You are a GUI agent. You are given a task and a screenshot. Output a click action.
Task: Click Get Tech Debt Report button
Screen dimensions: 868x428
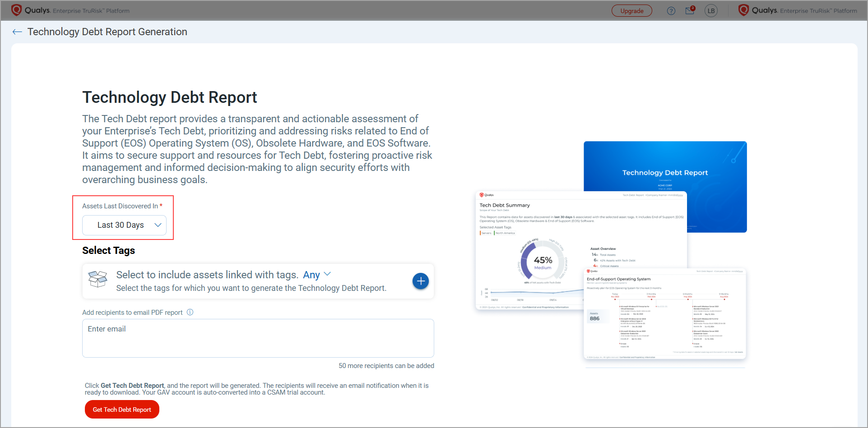coord(122,410)
